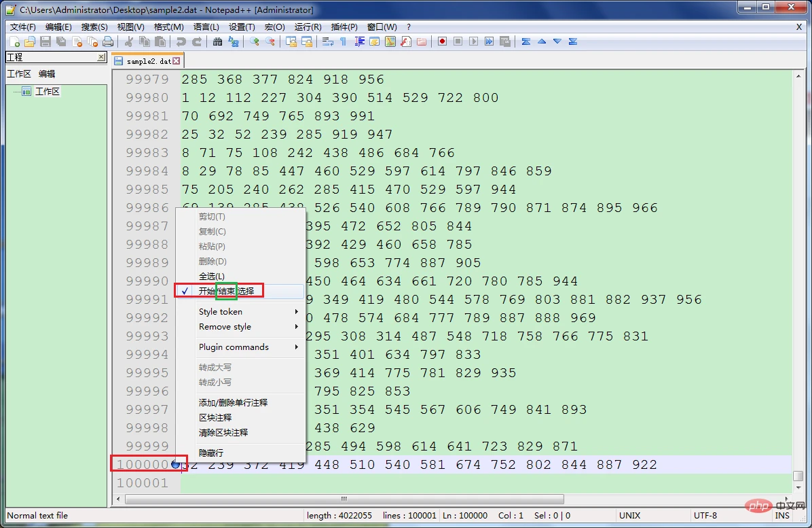Choose 区块注释 from the context menu

coord(240,417)
